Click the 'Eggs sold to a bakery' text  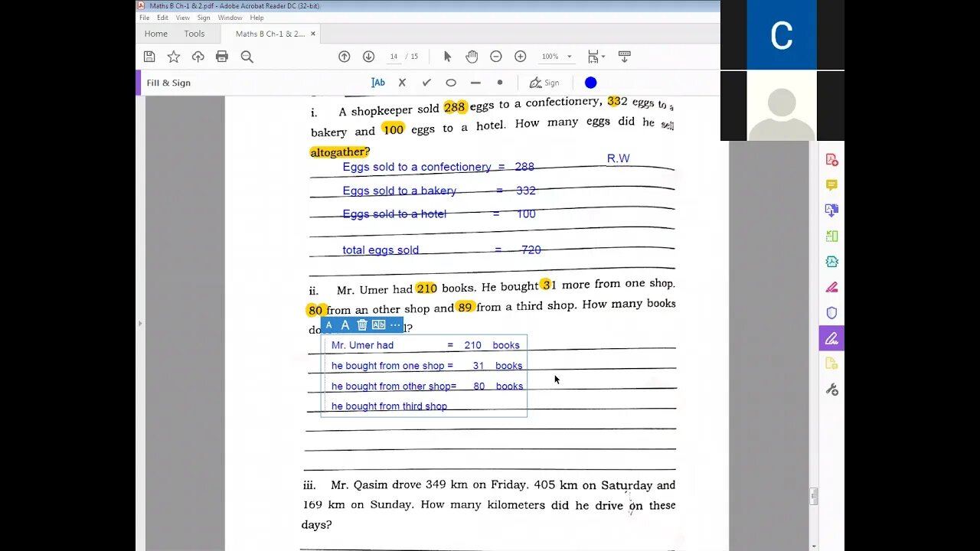click(x=399, y=191)
